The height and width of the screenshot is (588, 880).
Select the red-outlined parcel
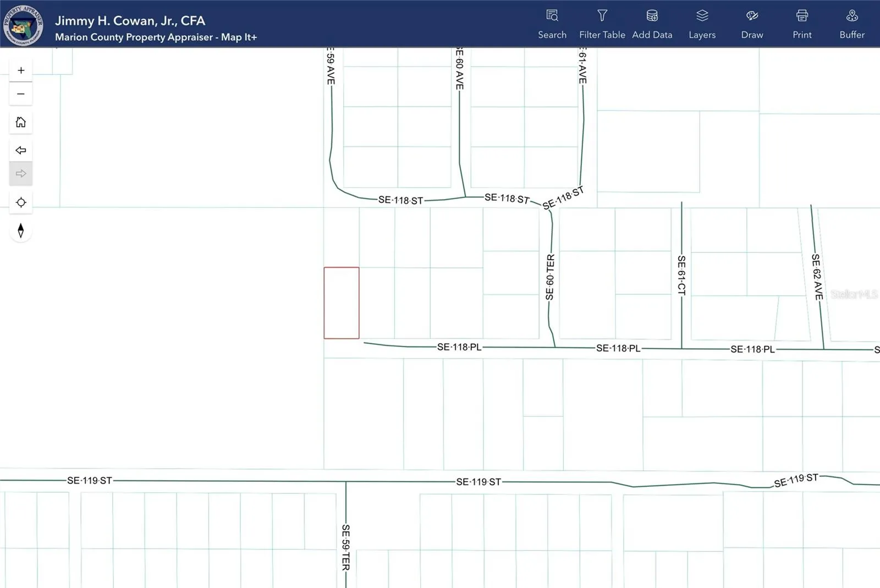coord(342,303)
